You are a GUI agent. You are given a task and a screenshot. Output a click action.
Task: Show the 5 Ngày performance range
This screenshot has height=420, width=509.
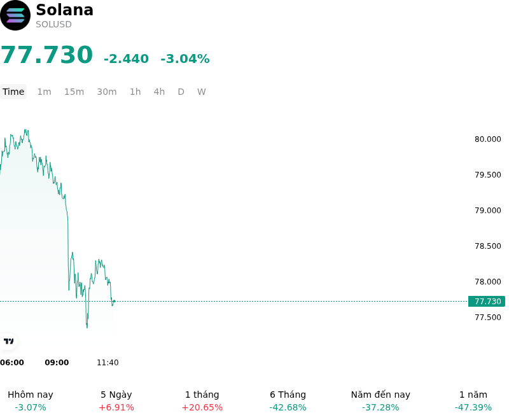coord(116,401)
